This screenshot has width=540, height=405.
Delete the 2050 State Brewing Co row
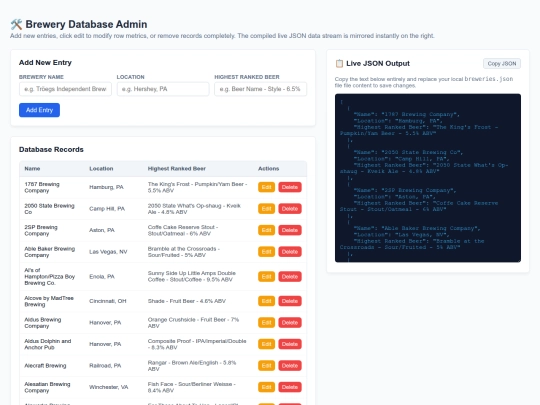[290, 209]
